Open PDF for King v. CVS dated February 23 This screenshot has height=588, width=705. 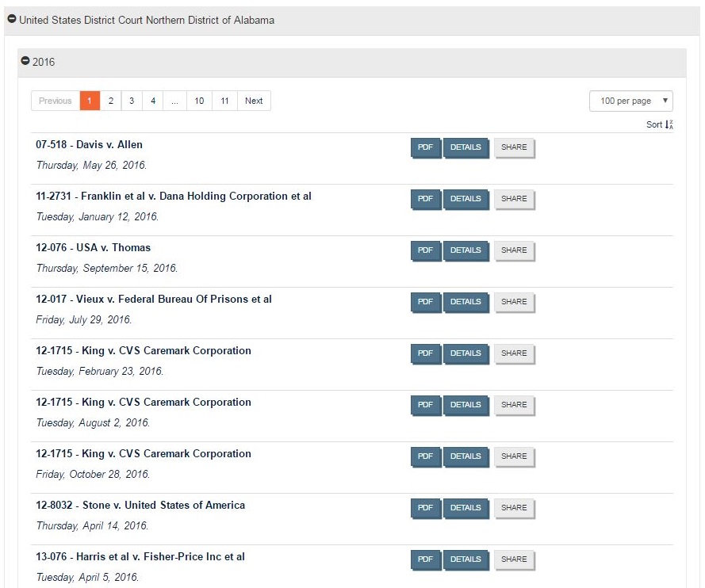425,353
